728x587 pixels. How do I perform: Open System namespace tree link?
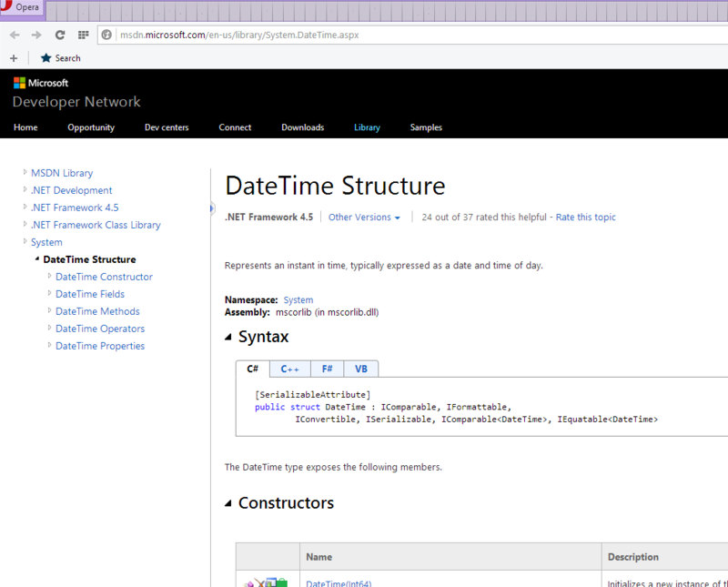coord(46,242)
